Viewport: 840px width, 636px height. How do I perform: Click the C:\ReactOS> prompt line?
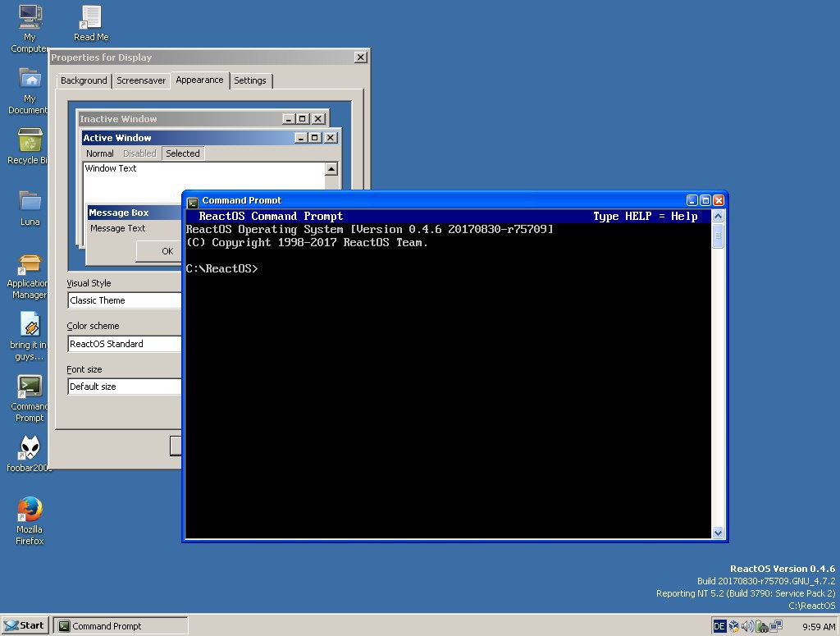point(221,268)
